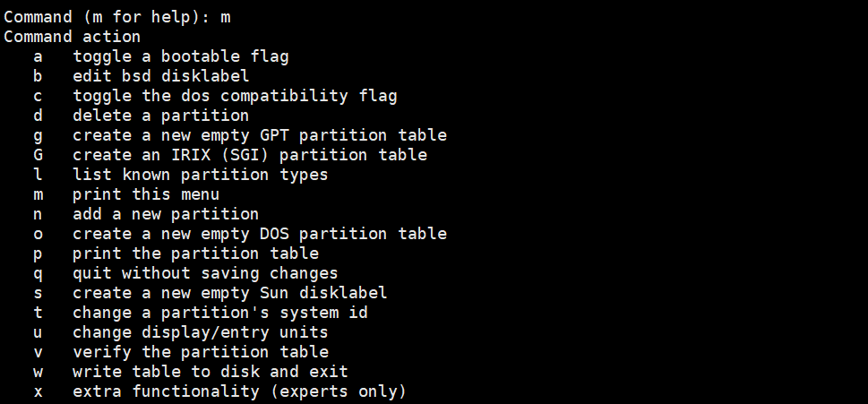Select the 'verify the partition table' entry
Screen dimensions: 868x404
tap(200, 352)
